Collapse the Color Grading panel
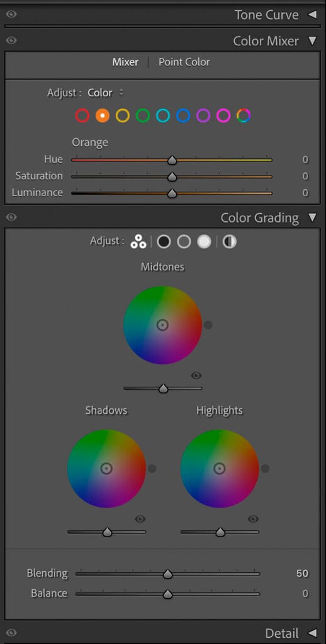 tap(312, 217)
